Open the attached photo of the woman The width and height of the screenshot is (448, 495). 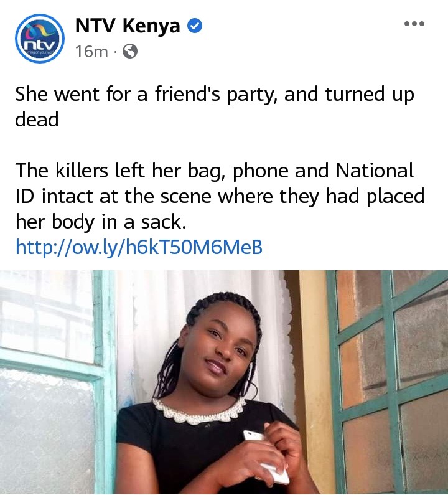click(x=224, y=382)
